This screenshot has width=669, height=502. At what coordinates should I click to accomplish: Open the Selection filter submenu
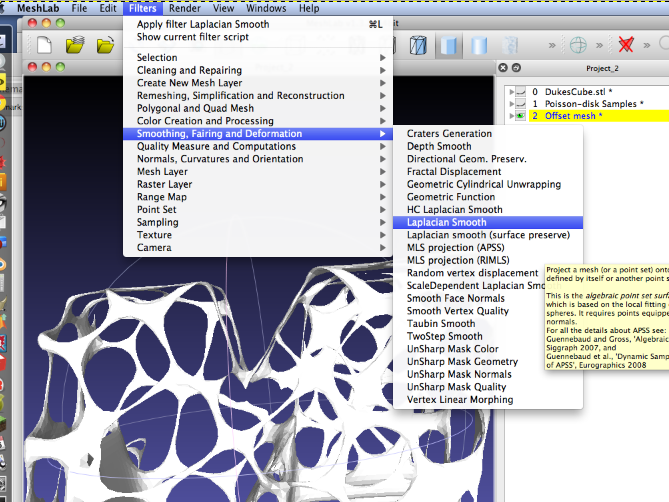click(258, 57)
